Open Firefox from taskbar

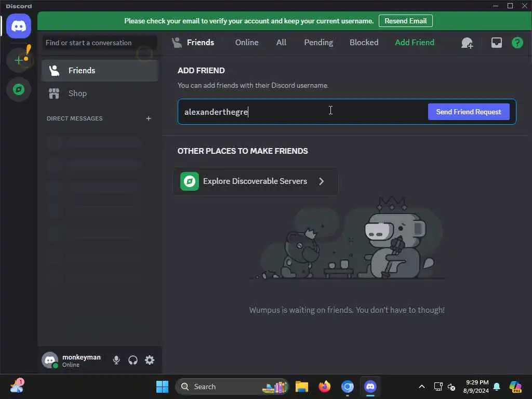point(324,387)
